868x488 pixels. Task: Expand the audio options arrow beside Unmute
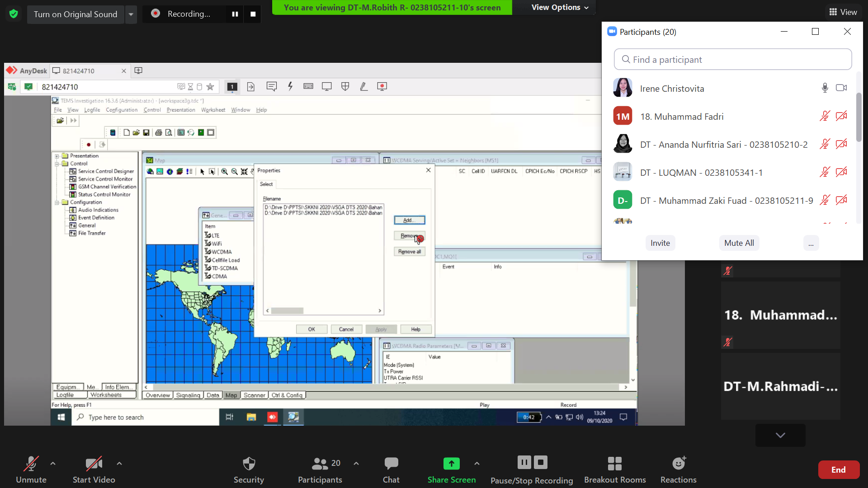point(53,464)
